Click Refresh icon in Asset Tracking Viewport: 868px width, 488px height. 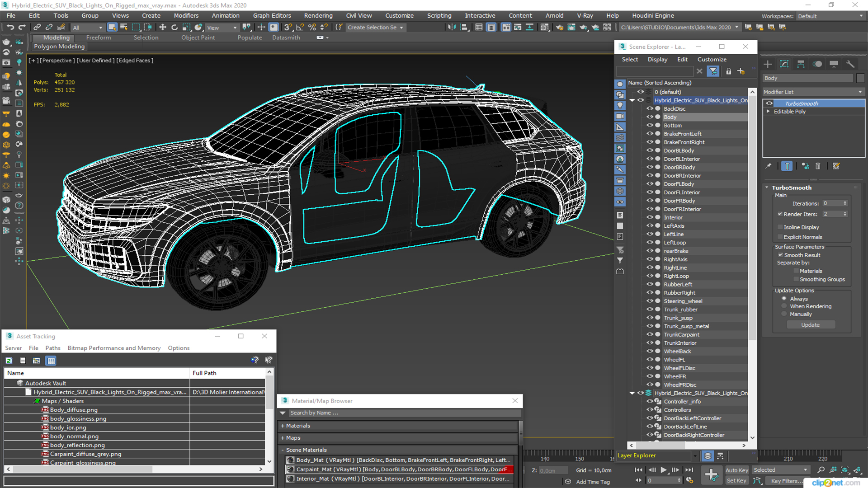click(x=9, y=361)
